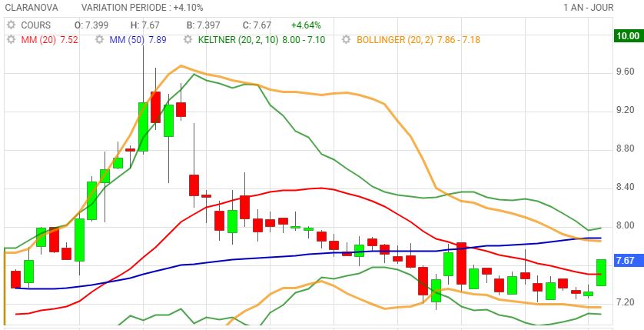Select the MM (20) 7.52 label

[49, 40]
